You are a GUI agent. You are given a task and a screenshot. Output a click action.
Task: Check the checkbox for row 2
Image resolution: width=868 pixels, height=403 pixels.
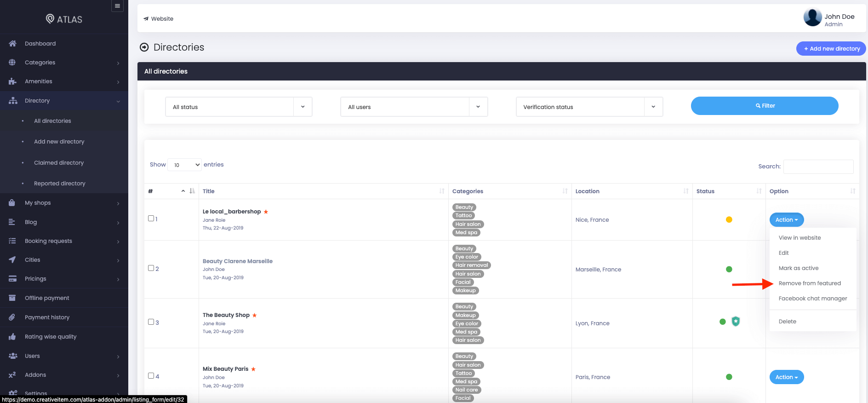(x=151, y=268)
